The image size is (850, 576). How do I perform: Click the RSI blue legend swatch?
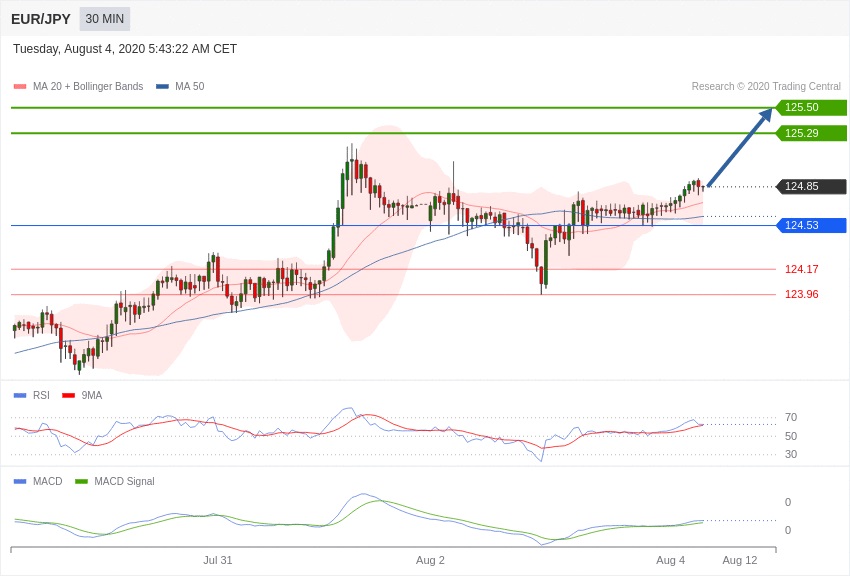(20, 396)
